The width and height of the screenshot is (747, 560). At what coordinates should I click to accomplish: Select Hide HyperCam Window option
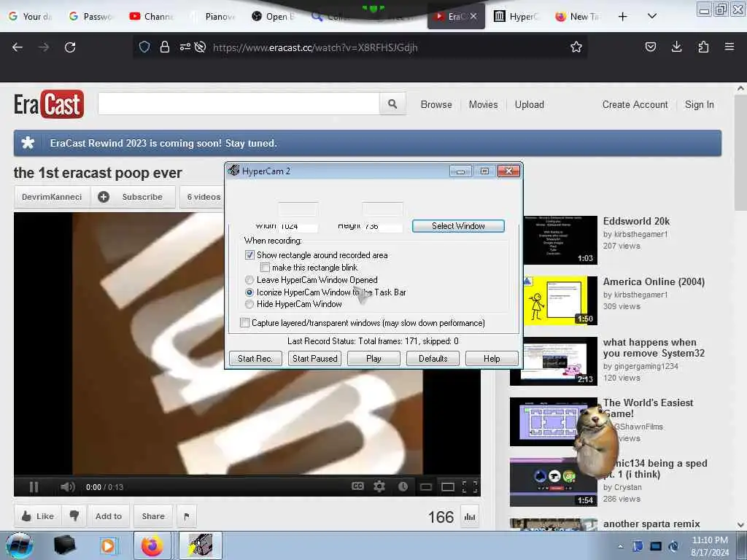(x=249, y=304)
